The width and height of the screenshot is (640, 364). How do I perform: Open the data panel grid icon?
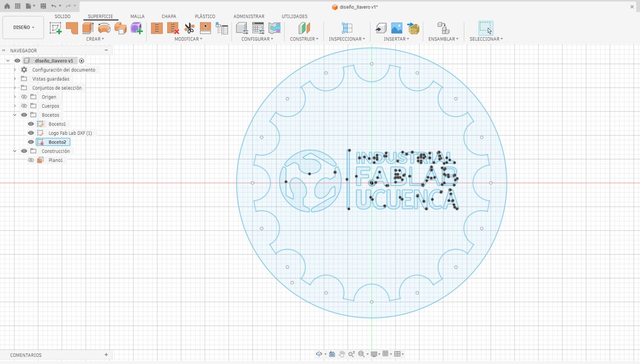coord(18,6)
